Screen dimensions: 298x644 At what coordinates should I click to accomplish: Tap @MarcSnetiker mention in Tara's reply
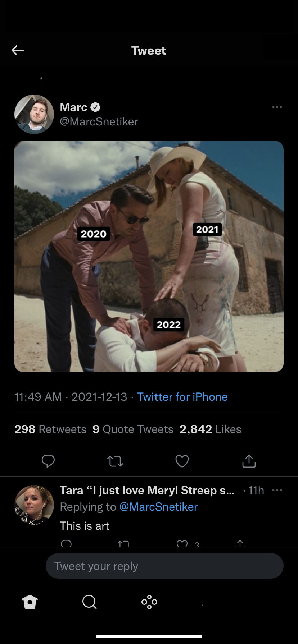tap(158, 507)
